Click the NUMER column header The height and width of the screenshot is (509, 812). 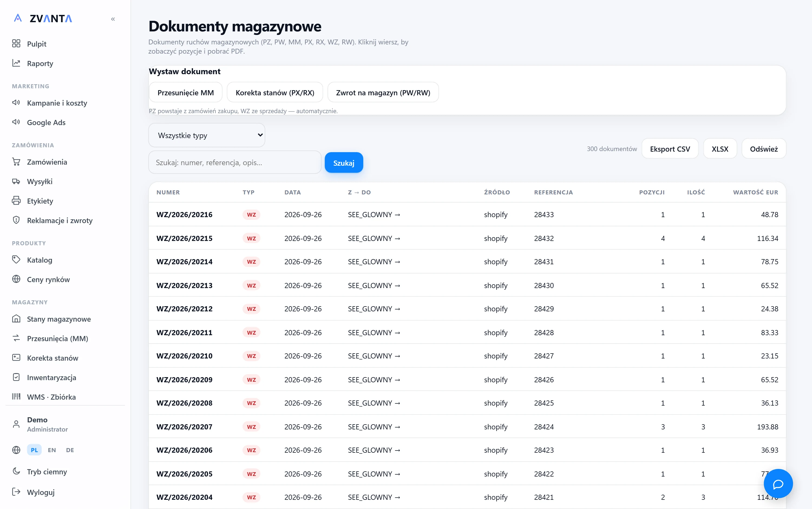click(x=168, y=192)
